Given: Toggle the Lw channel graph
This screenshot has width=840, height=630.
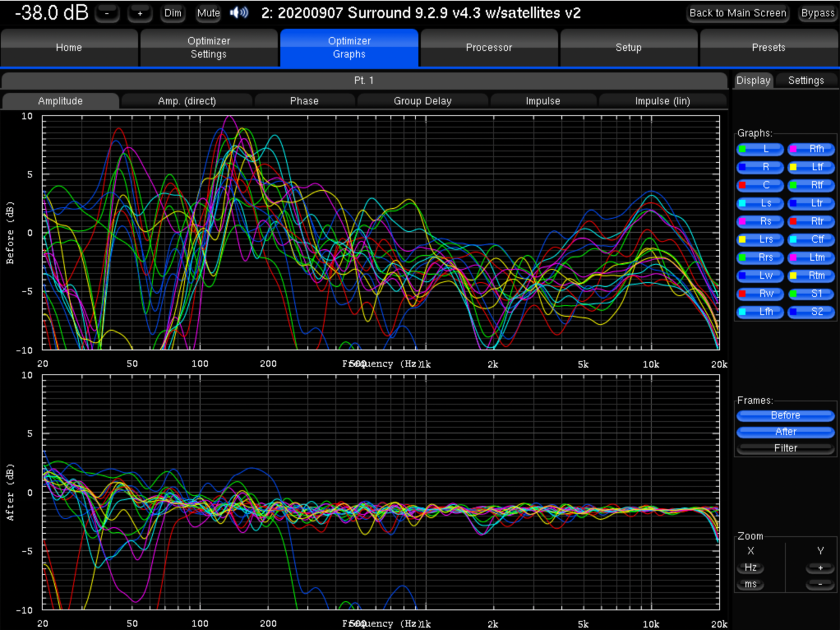Looking at the screenshot, I should (x=760, y=276).
